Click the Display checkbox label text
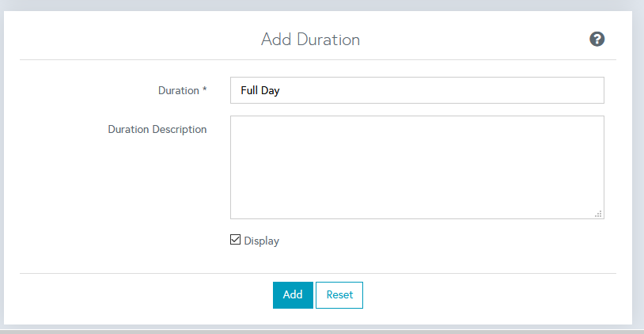The image size is (644, 334). click(261, 241)
